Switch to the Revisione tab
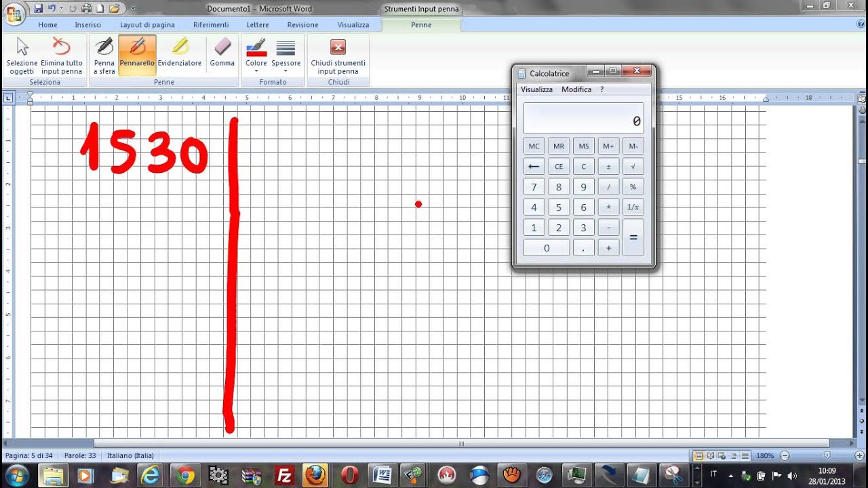The width and height of the screenshot is (868, 488). pos(302,25)
